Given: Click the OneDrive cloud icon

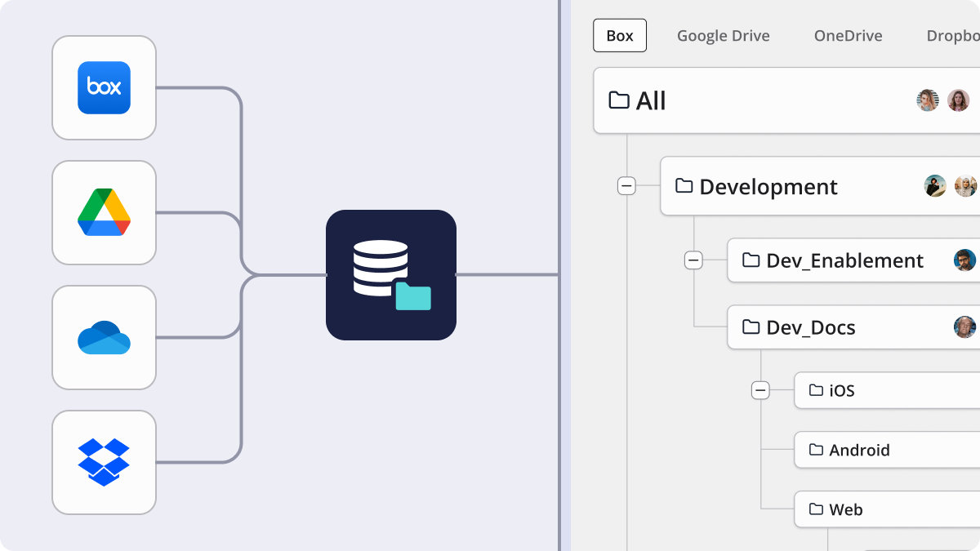Looking at the screenshot, I should 104,337.
